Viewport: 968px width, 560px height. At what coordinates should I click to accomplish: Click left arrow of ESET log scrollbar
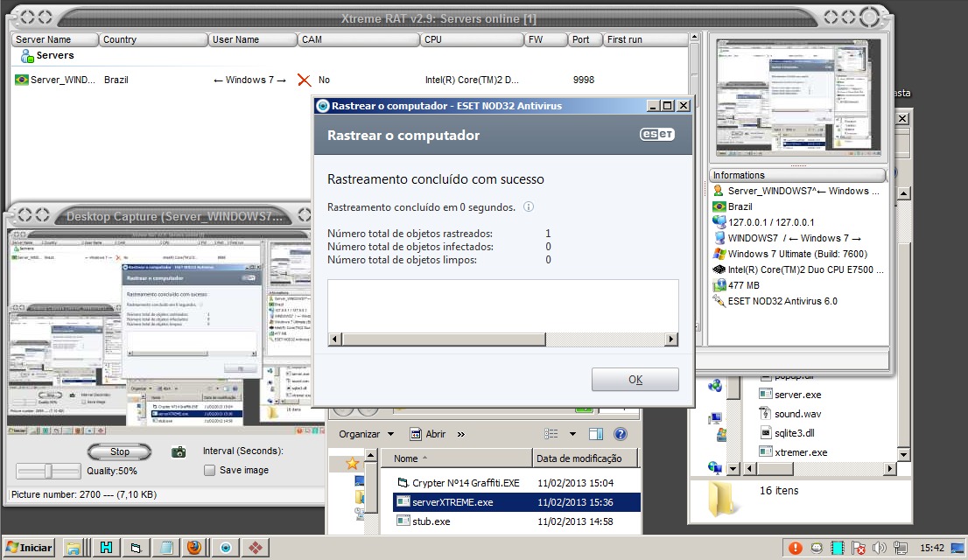335,339
